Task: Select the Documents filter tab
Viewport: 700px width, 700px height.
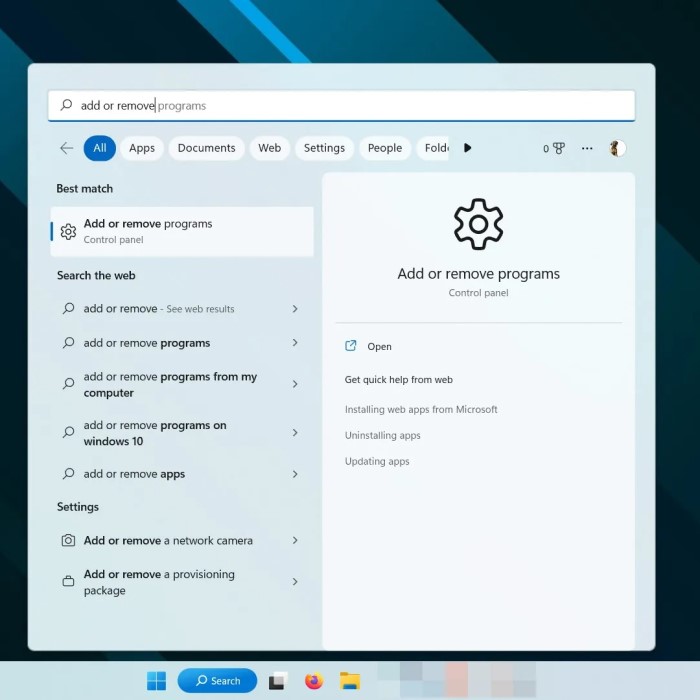Action: tap(206, 148)
